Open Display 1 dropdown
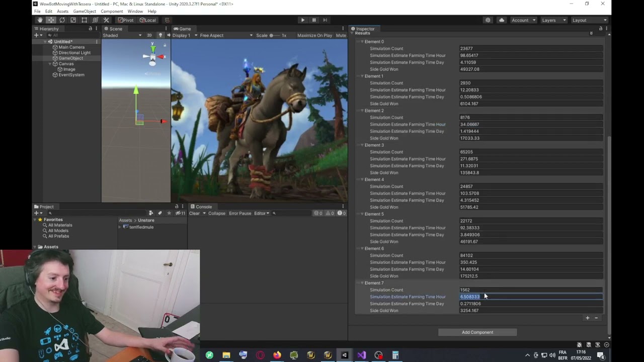This screenshot has height=362, width=644. tap(184, 35)
